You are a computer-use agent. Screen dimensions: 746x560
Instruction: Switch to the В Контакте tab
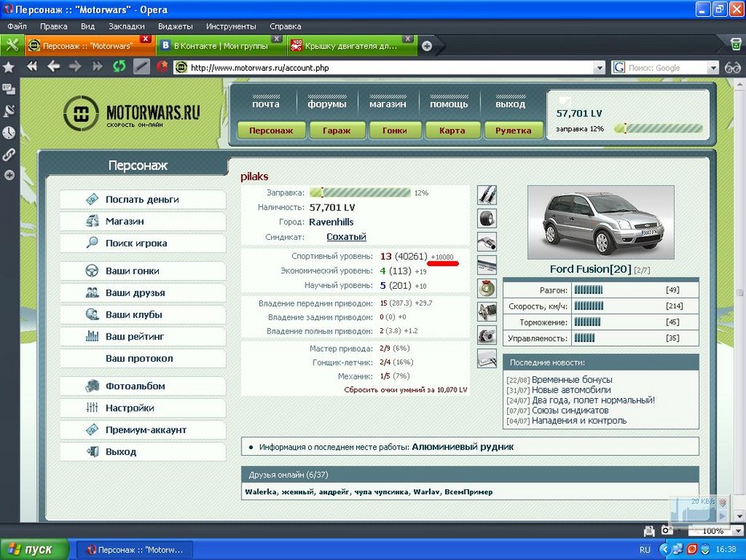[x=220, y=46]
